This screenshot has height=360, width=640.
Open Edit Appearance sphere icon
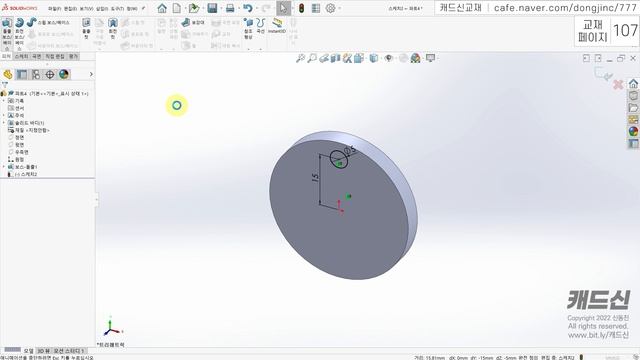tap(403, 58)
